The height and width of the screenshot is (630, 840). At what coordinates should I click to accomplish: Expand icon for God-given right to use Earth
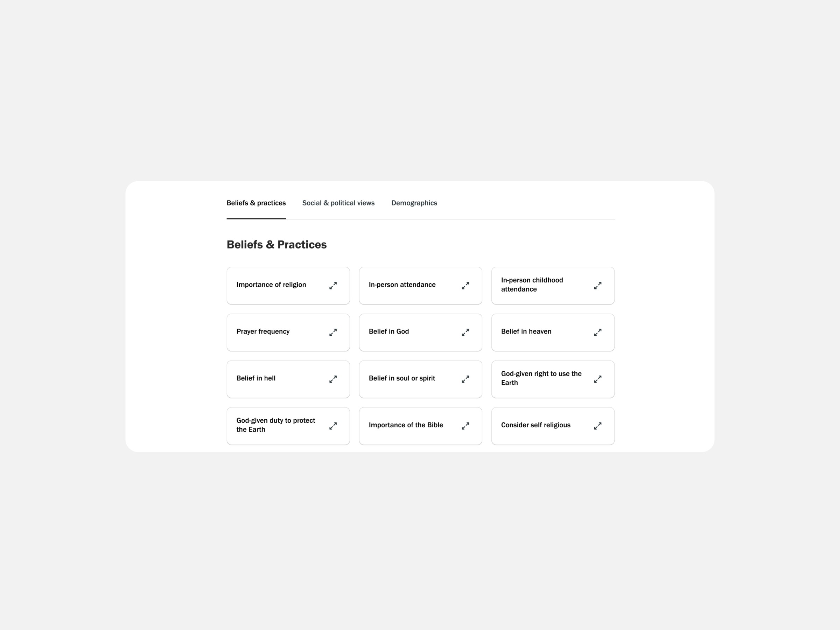[x=598, y=379]
